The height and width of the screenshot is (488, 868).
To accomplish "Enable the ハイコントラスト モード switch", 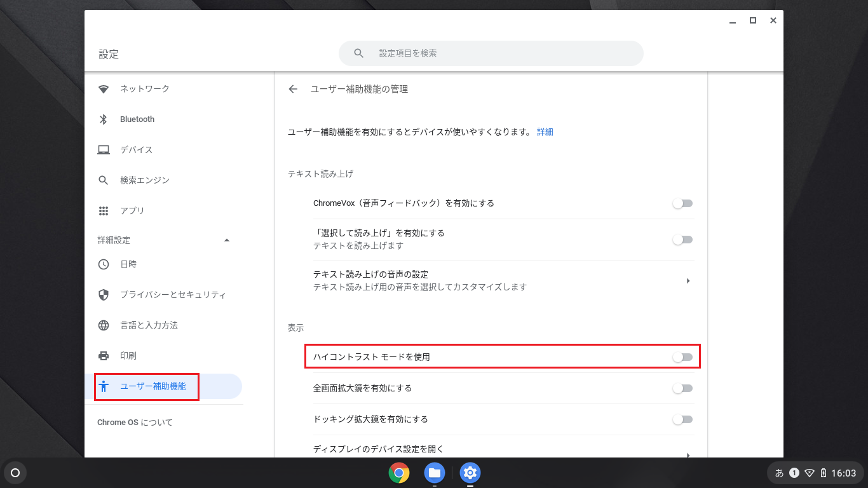I will tap(682, 357).
